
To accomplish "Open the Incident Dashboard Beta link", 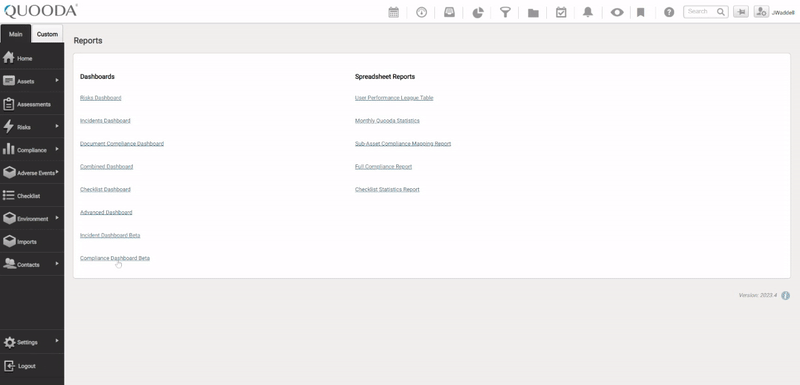I will coord(110,235).
